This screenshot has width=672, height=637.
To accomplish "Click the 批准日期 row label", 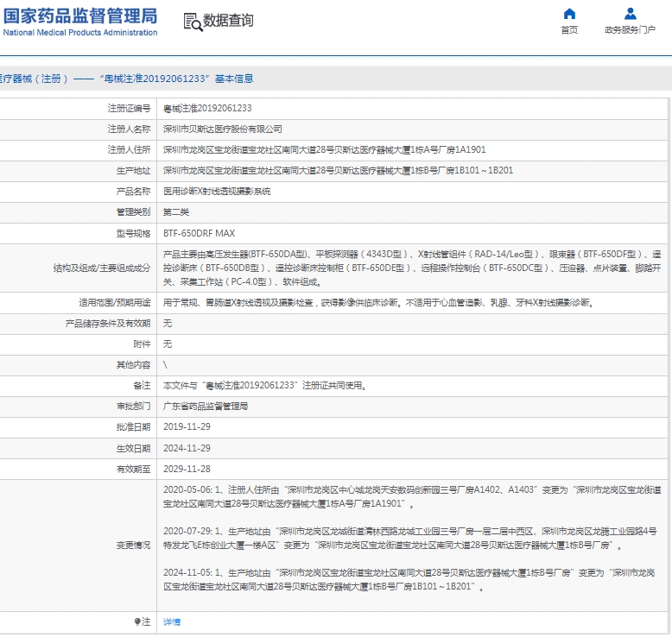I will [x=133, y=426].
